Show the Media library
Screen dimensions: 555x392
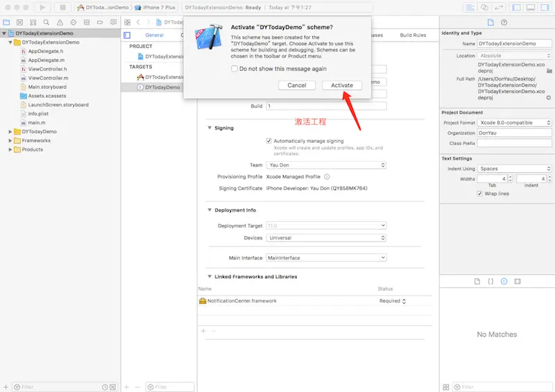pyautogui.click(x=518, y=281)
